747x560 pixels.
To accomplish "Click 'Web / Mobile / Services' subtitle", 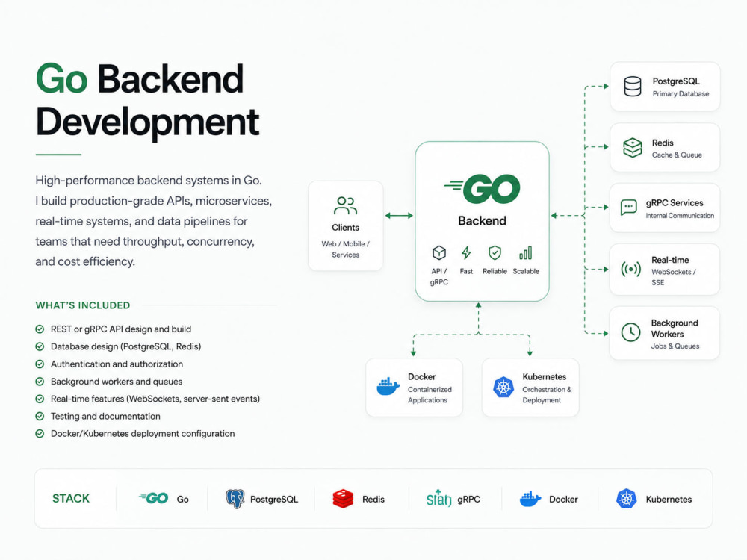I will click(x=345, y=249).
